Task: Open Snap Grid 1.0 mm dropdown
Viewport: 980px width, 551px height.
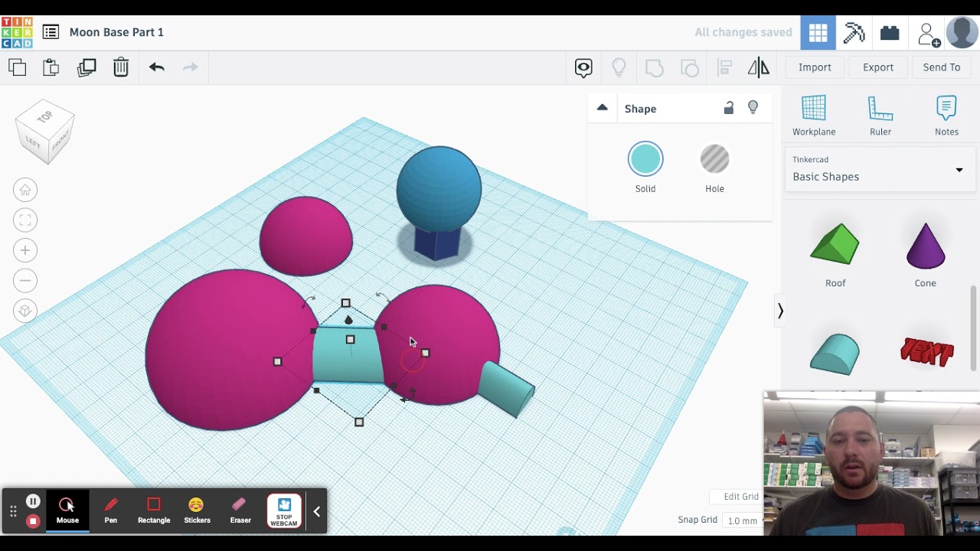Action: pos(743,520)
